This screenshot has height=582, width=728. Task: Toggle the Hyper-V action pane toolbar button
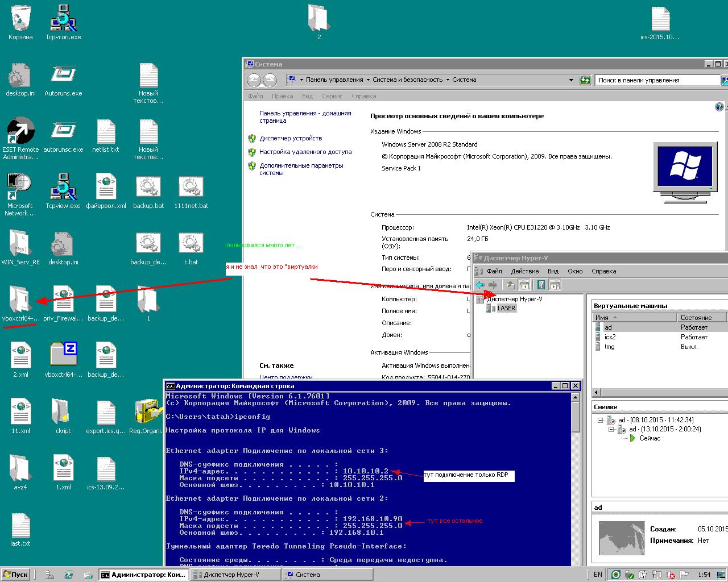[555, 285]
